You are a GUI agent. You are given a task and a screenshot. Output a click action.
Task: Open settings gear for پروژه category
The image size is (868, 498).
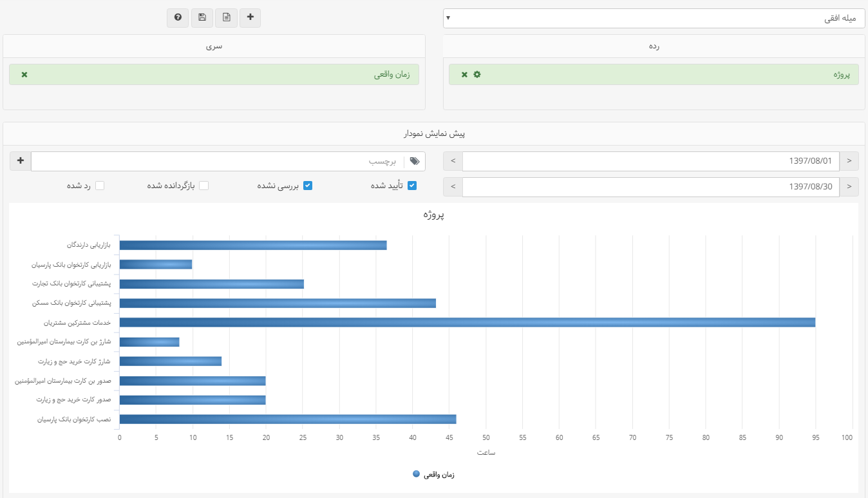[477, 75]
